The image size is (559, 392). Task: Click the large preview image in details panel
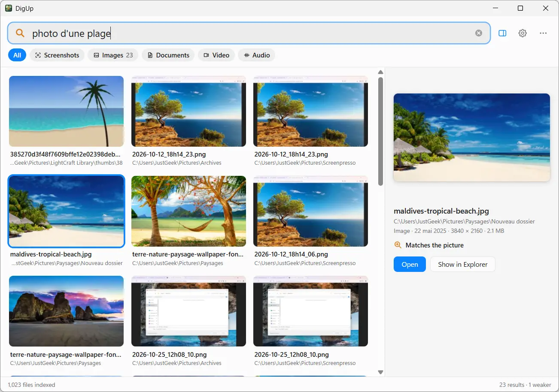tap(472, 137)
